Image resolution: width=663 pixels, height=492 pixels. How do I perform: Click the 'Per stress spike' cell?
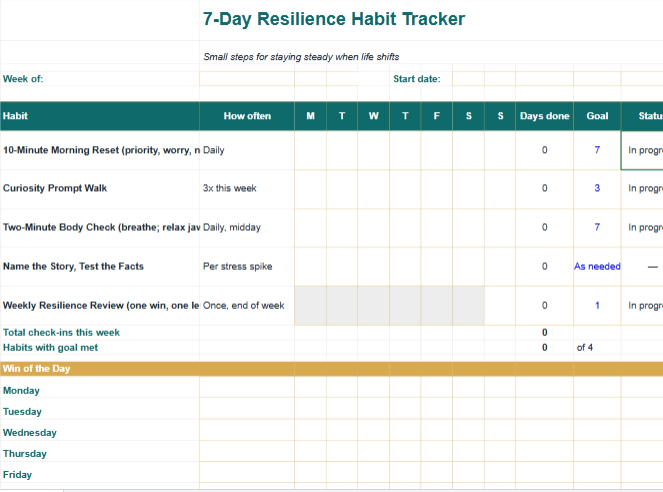tap(247, 266)
